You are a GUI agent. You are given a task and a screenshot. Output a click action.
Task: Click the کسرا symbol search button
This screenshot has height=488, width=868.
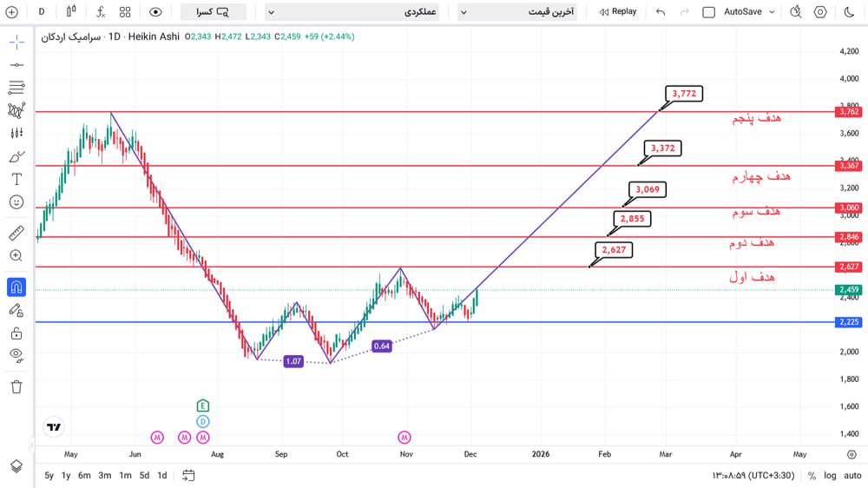pyautogui.click(x=213, y=12)
